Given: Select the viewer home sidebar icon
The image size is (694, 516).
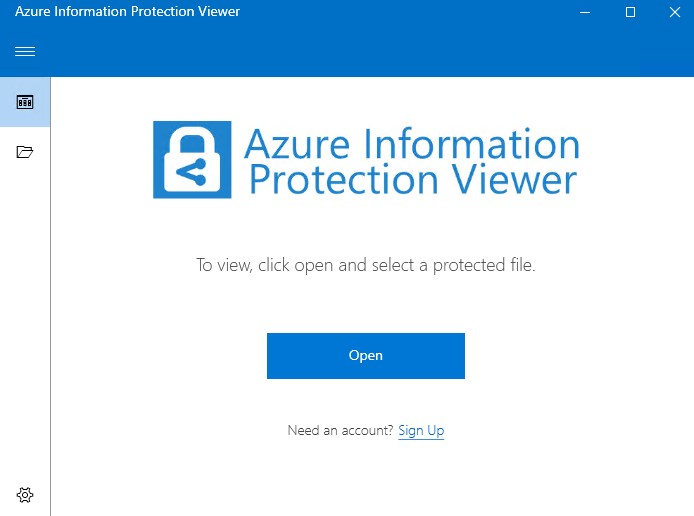Looking at the screenshot, I should tap(25, 102).
